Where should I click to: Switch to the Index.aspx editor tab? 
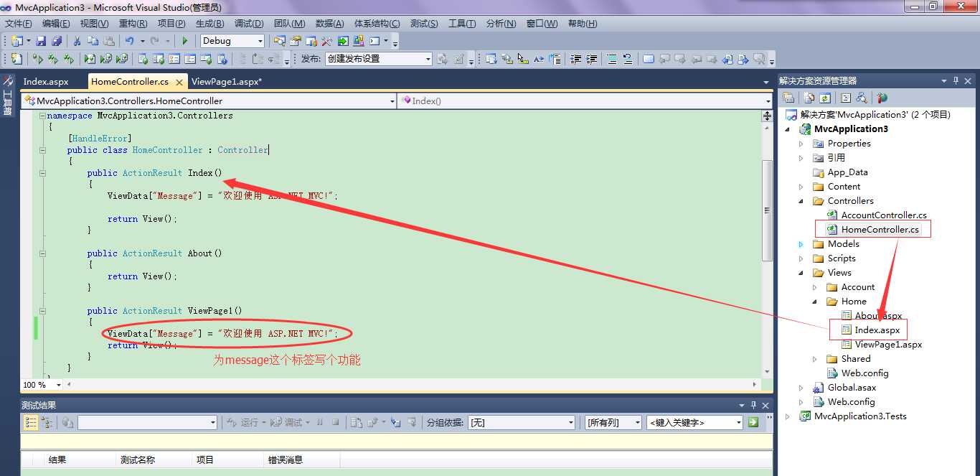click(46, 82)
